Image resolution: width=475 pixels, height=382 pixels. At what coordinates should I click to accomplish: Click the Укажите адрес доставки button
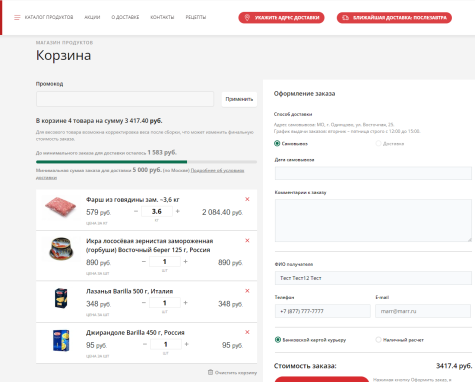[281, 18]
